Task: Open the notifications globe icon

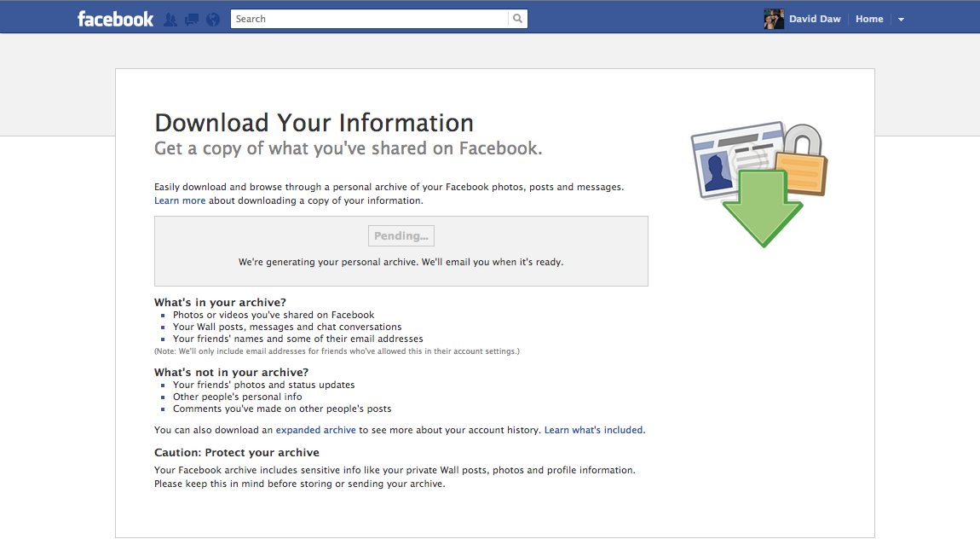Action: tap(213, 20)
